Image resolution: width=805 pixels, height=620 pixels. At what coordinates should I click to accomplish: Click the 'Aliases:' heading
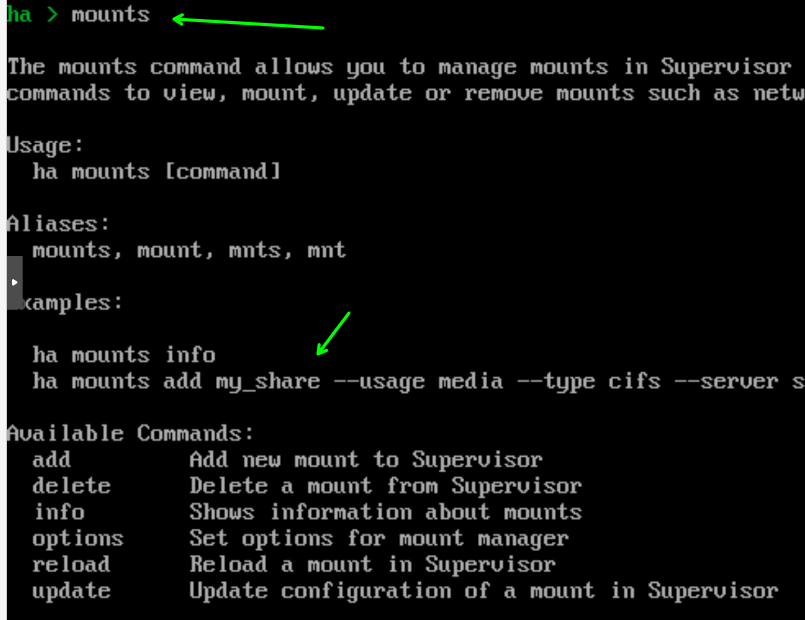[x=58, y=224]
